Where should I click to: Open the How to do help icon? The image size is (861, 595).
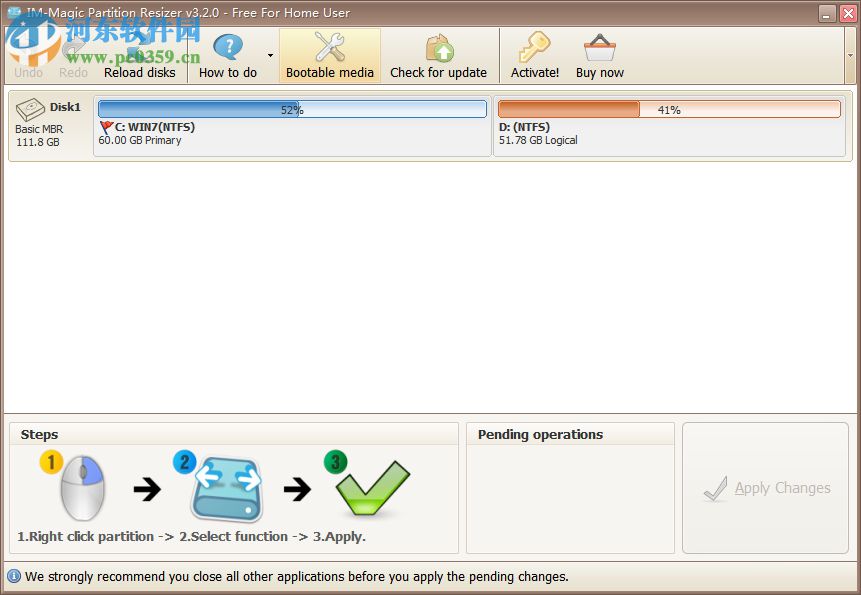tap(228, 48)
